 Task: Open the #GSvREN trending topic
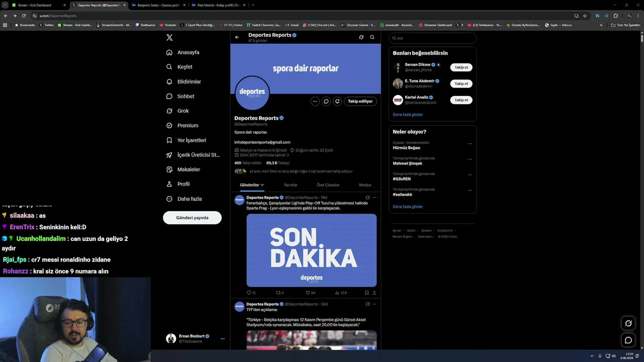point(402,179)
